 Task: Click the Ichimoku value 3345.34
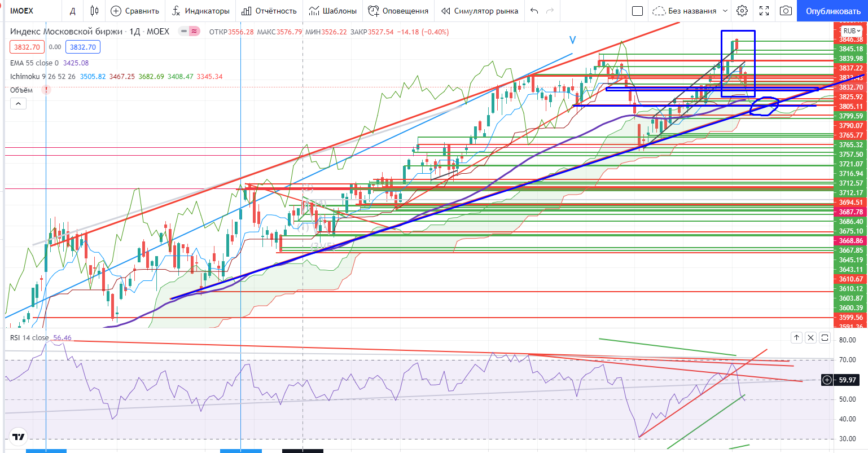(209, 77)
